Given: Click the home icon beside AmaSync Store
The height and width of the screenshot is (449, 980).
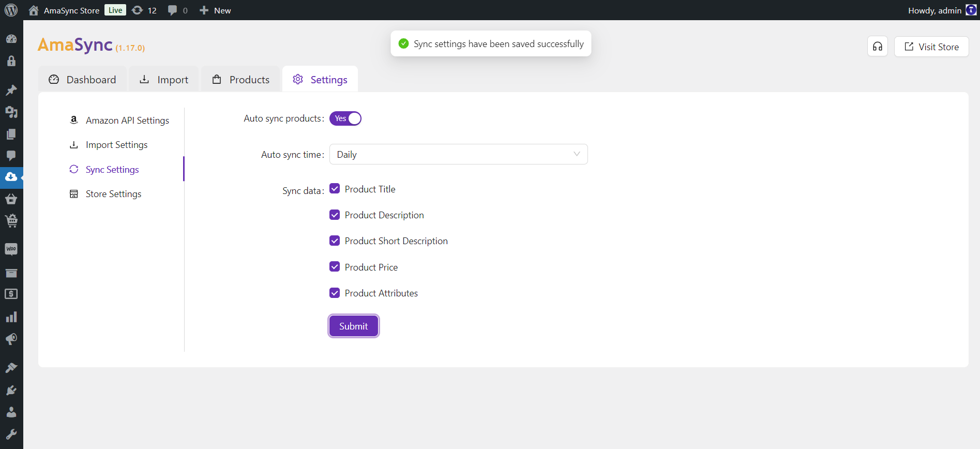Looking at the screenshot, I should 34,10.
